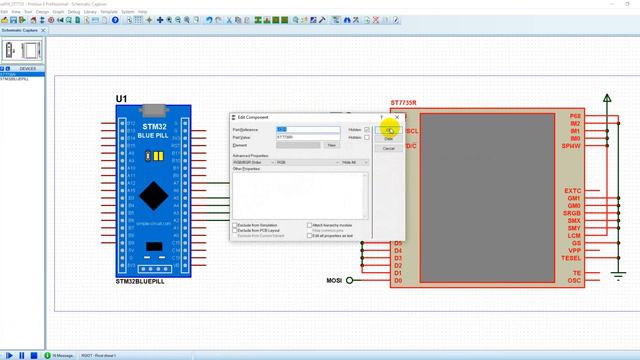The image size is (640, 360).
Task: Open the View menu
Action: 16,12
